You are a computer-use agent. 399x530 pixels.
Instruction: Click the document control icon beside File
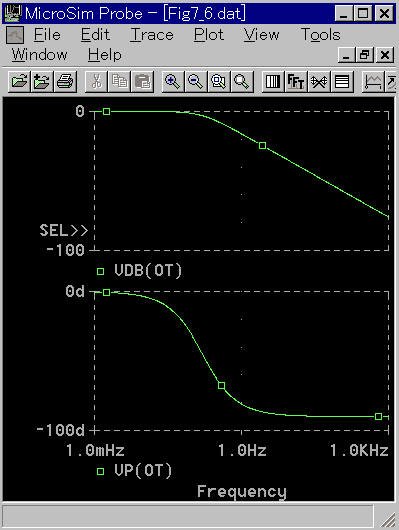[15, 35]
